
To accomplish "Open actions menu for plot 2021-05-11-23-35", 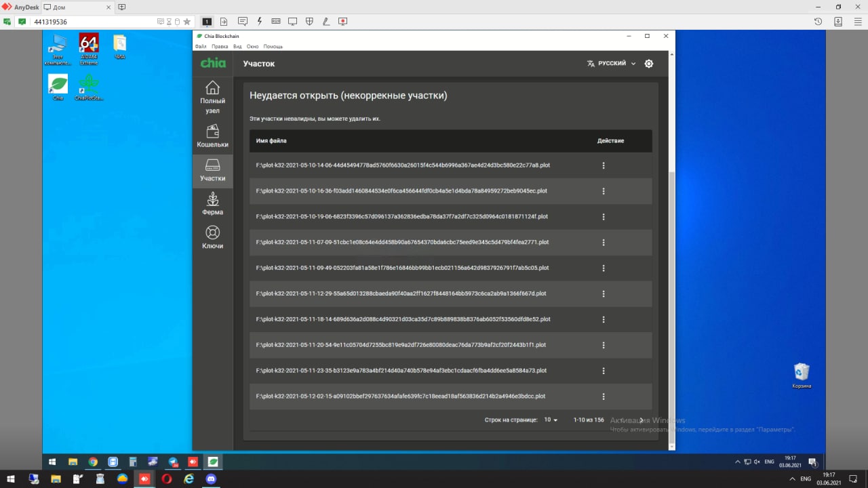I will [604, 371].
